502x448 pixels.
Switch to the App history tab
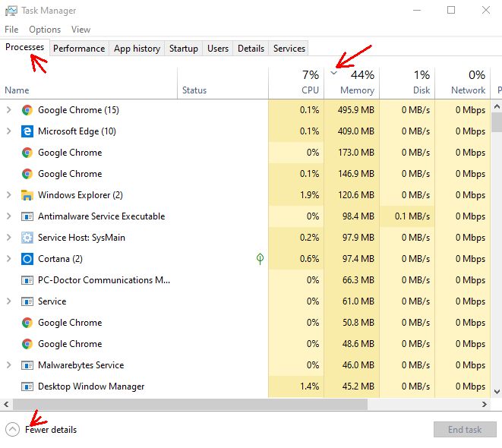tap(137, 49)
